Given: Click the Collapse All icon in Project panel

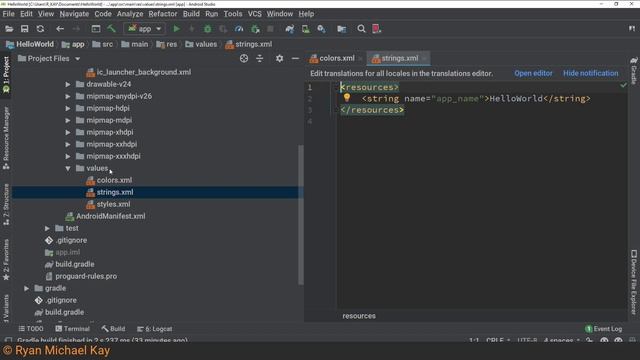Looking at the screenshot, I should [x=260, y=59].
